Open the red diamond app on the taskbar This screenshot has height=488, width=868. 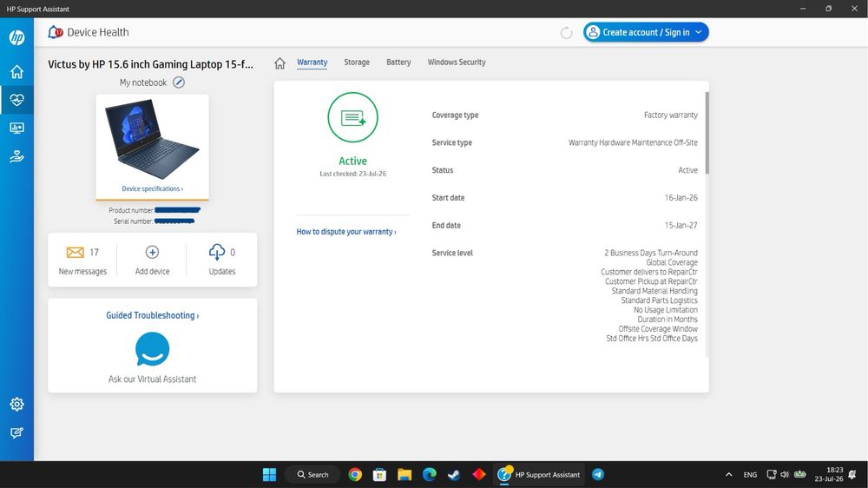(x=479, y=475)
